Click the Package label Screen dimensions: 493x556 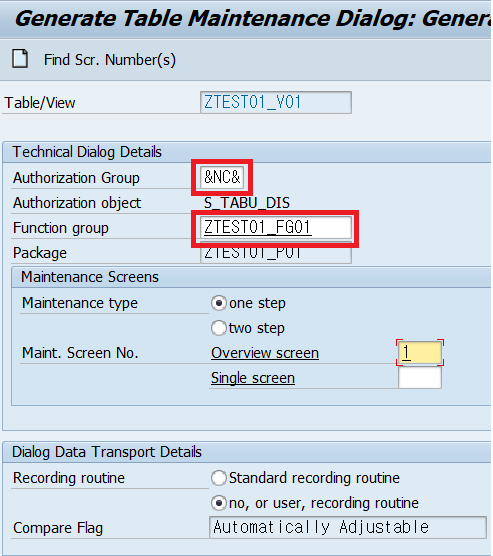point(40,253)
